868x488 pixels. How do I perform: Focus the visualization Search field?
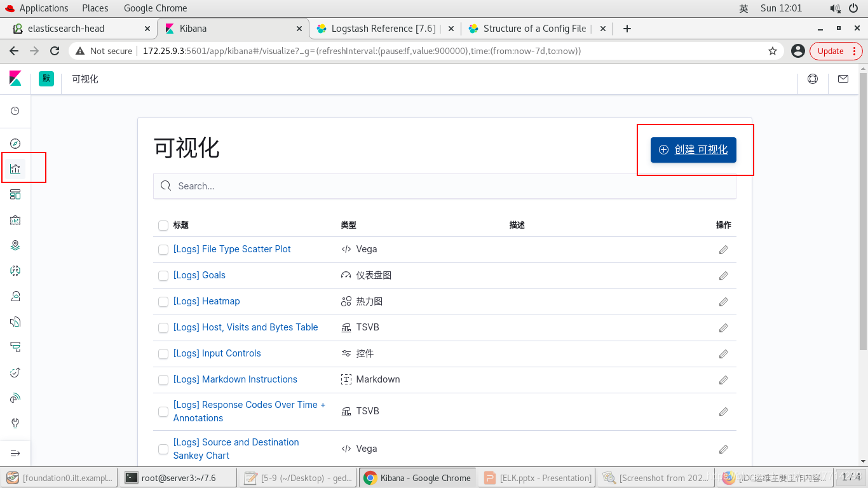[x=445, y=186]
